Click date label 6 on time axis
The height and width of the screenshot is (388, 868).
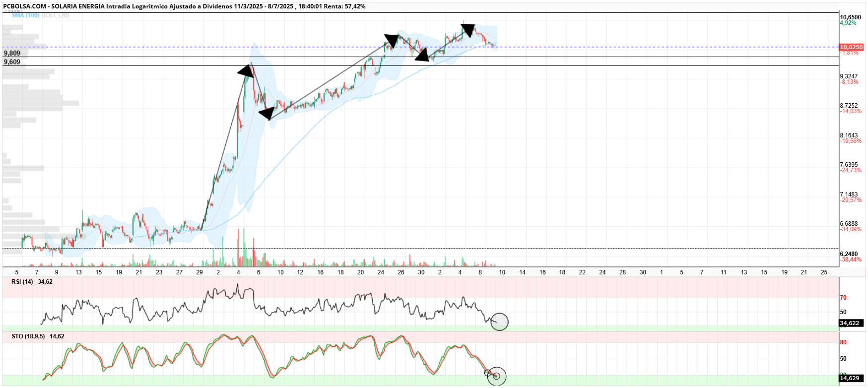259,272
